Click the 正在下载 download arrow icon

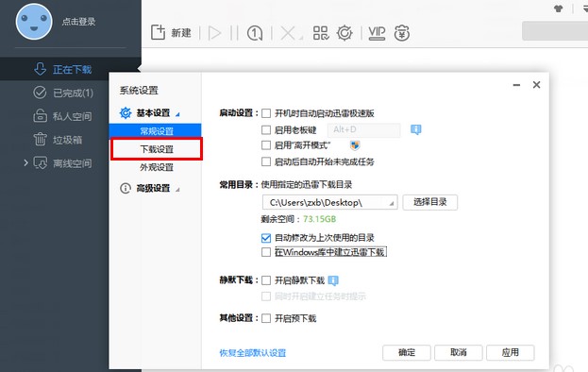click(41, 69)
